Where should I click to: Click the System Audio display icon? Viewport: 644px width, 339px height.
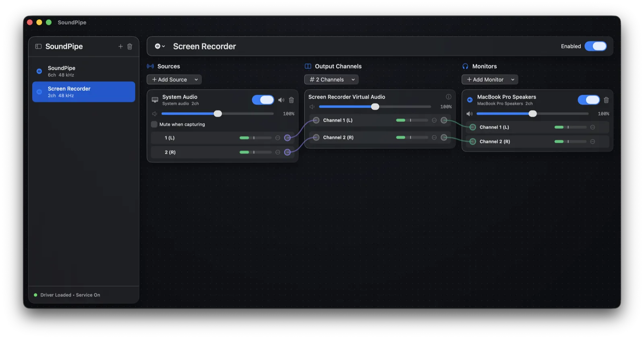point(155,100)
